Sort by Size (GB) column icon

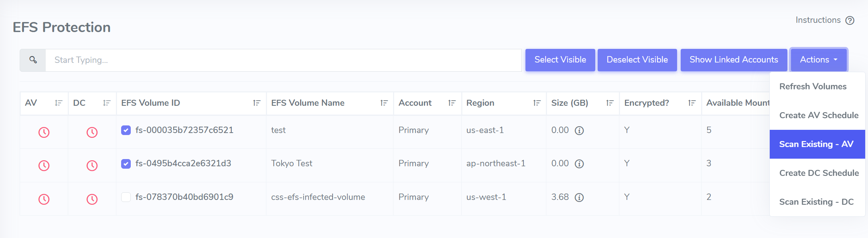point(610,103)
